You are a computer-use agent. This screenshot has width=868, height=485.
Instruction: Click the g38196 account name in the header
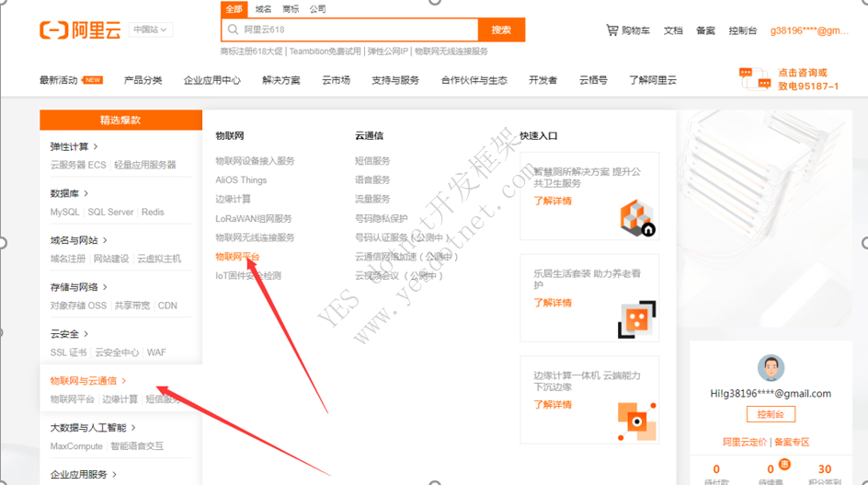tap(809, 30)
